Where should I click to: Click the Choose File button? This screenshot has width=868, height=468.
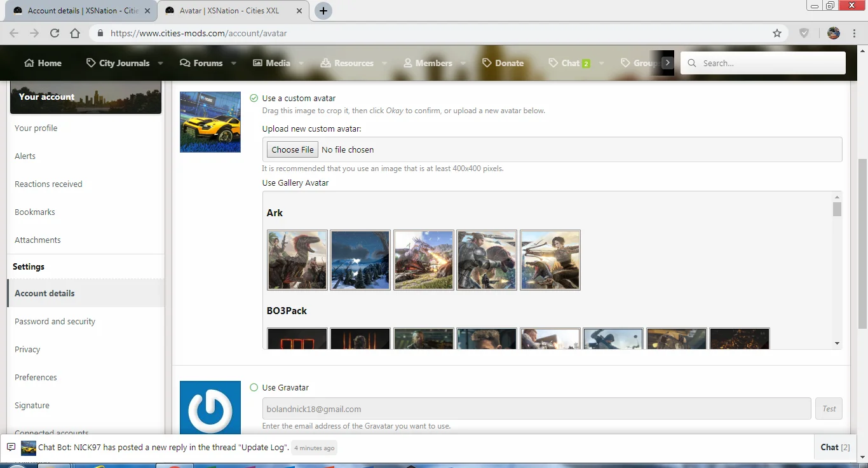(292, 149)
